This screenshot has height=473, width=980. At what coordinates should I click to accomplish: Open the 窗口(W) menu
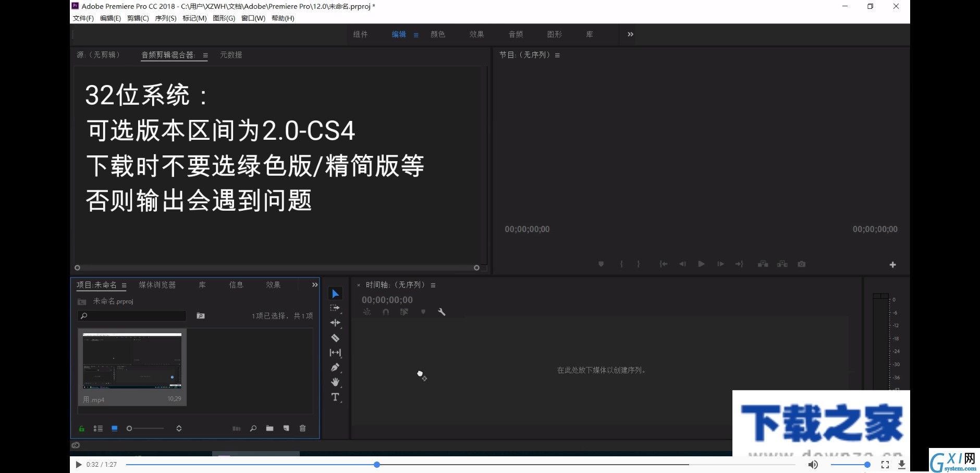pos(253,18)
